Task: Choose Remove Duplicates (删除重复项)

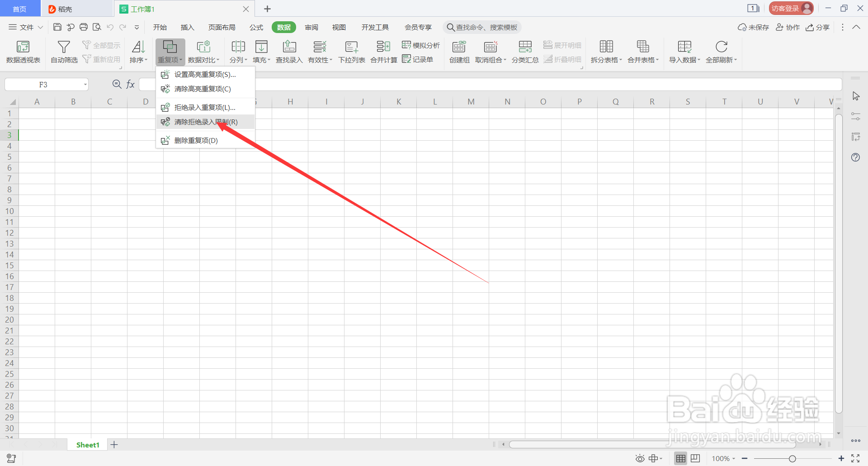Action: click(205, 140)
